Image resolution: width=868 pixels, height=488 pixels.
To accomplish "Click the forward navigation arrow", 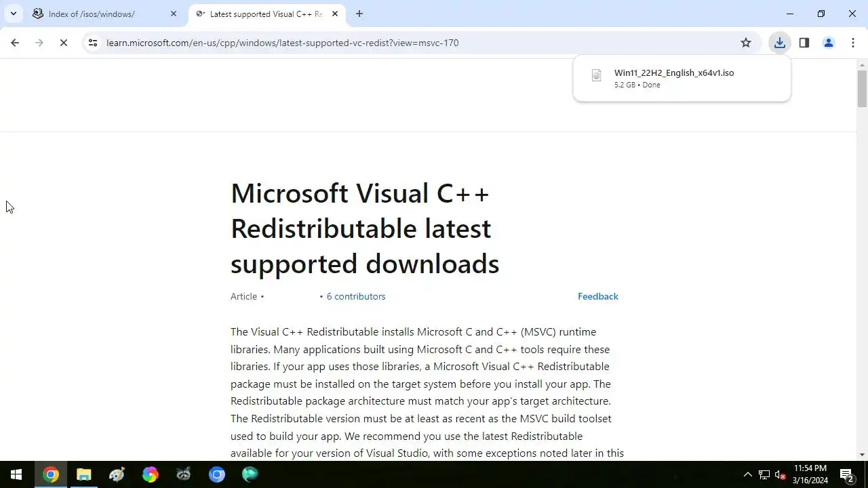I will click(x=39, y=43).
